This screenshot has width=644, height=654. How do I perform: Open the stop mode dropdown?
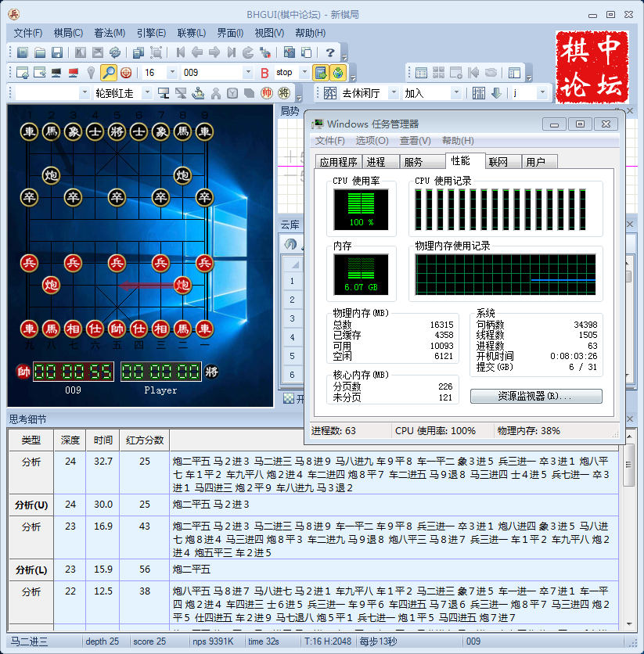click(304, 73)
